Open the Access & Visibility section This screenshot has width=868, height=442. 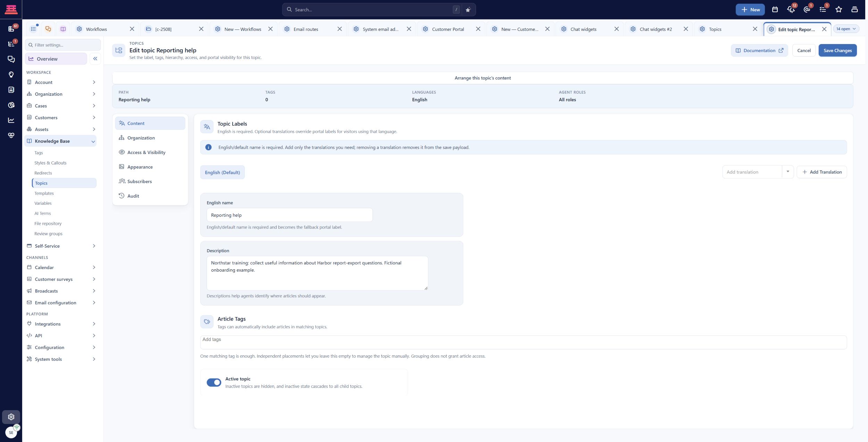(150, 152)
